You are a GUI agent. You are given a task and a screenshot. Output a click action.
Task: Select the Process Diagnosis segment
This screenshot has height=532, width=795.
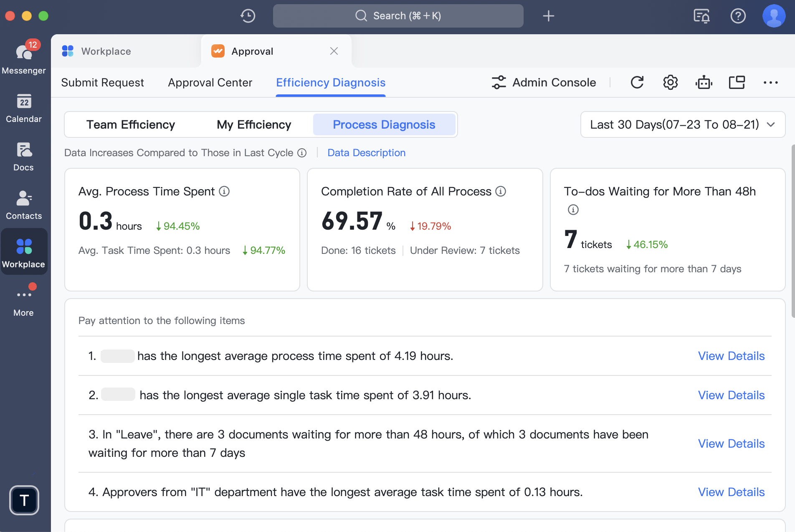(383, 124)
